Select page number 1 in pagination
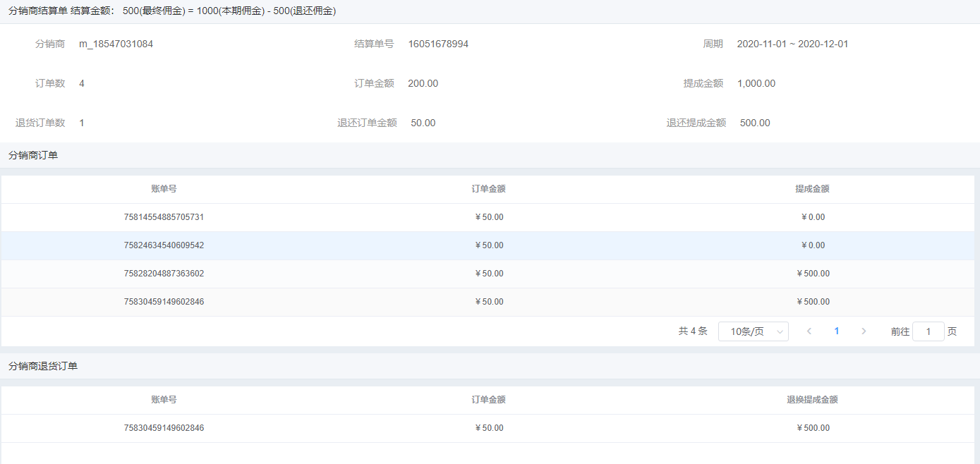This screenshot has width=980, height=464. coord(837,331)
